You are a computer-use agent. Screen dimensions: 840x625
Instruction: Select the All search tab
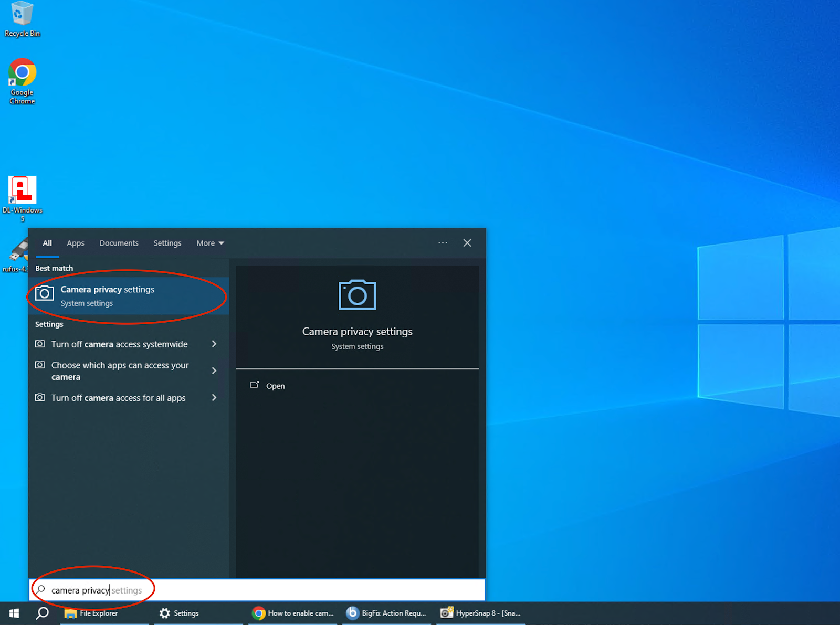[x=47, y=243]
